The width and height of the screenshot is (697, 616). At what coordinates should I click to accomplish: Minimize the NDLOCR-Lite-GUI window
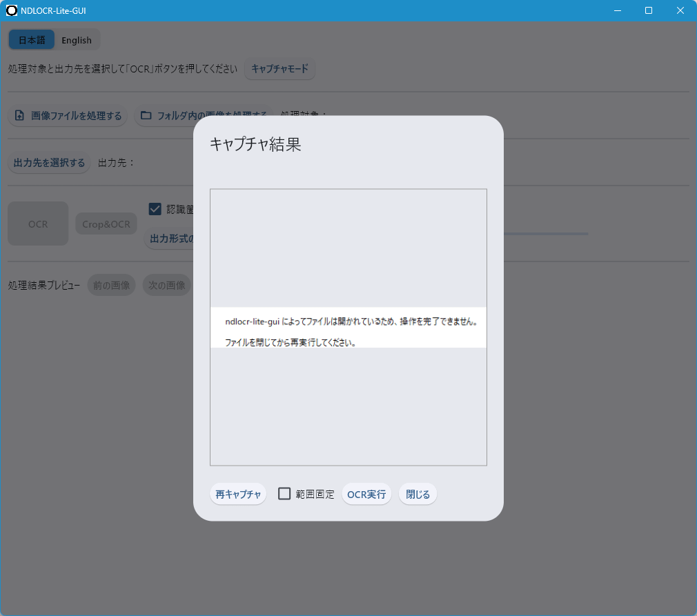tap(617, 10)
